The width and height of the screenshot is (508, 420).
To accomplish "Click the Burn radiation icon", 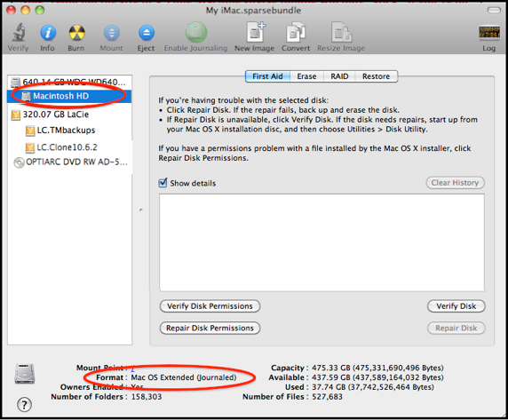I will [x=76, y=33].
